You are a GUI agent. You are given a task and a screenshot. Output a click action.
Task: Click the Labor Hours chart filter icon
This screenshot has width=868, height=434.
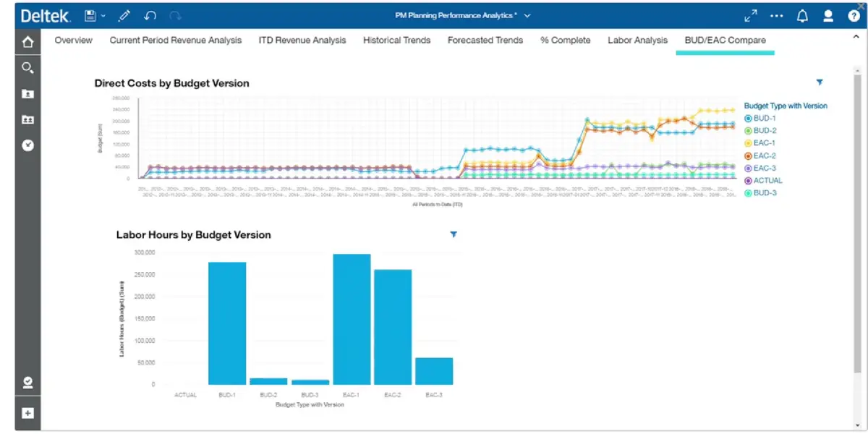click(x=454, y=234)
